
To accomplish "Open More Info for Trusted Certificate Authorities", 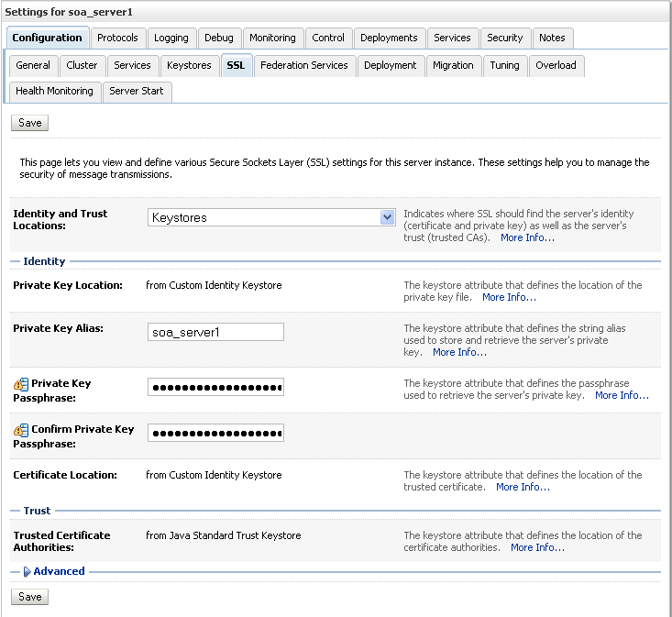I will point(537,547).
